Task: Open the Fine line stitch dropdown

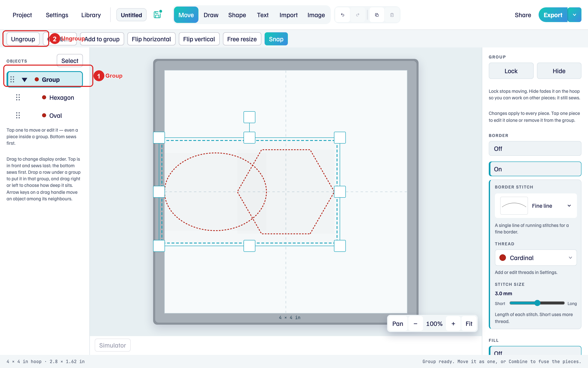Action: point(536,206)
